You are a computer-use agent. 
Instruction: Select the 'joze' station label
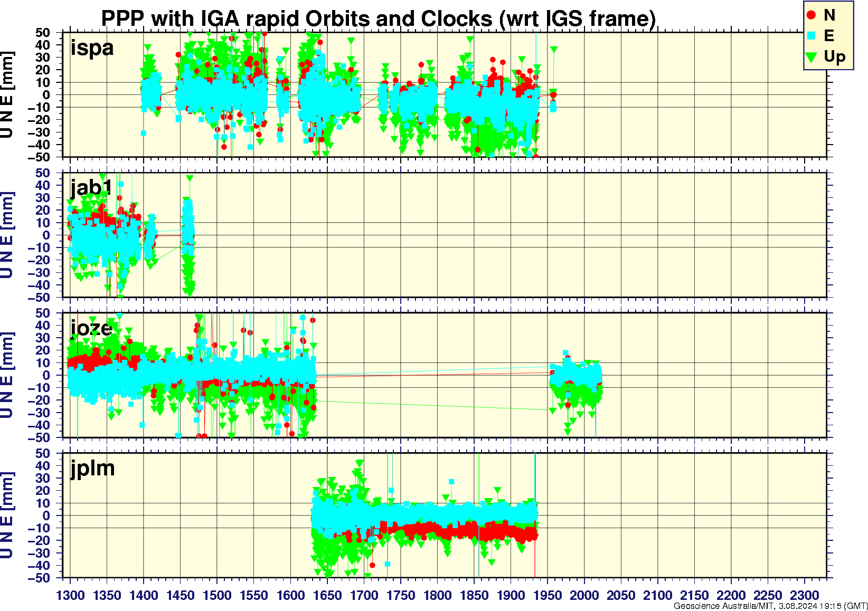click(91, 328)
